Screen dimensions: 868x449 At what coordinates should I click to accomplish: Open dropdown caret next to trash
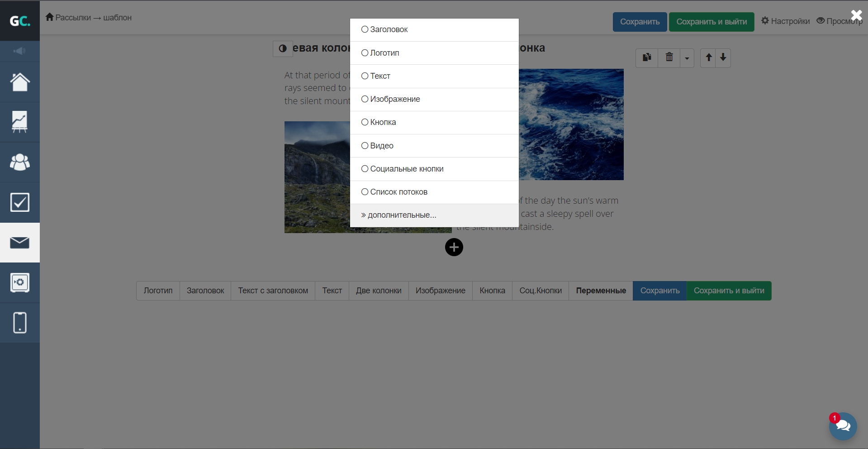(x=687, y=58)
